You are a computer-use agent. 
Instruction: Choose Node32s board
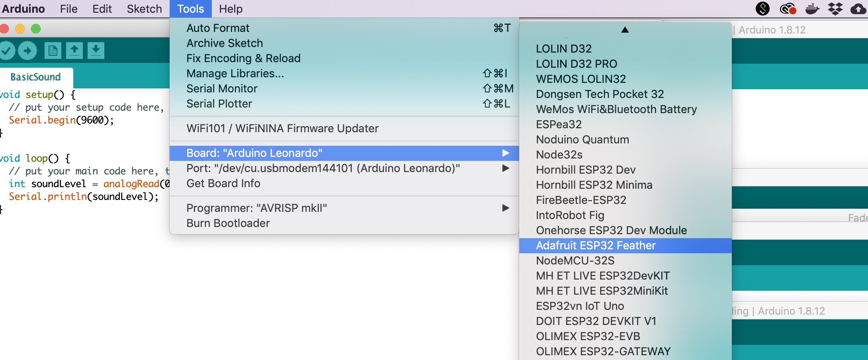tap(626, 155)
